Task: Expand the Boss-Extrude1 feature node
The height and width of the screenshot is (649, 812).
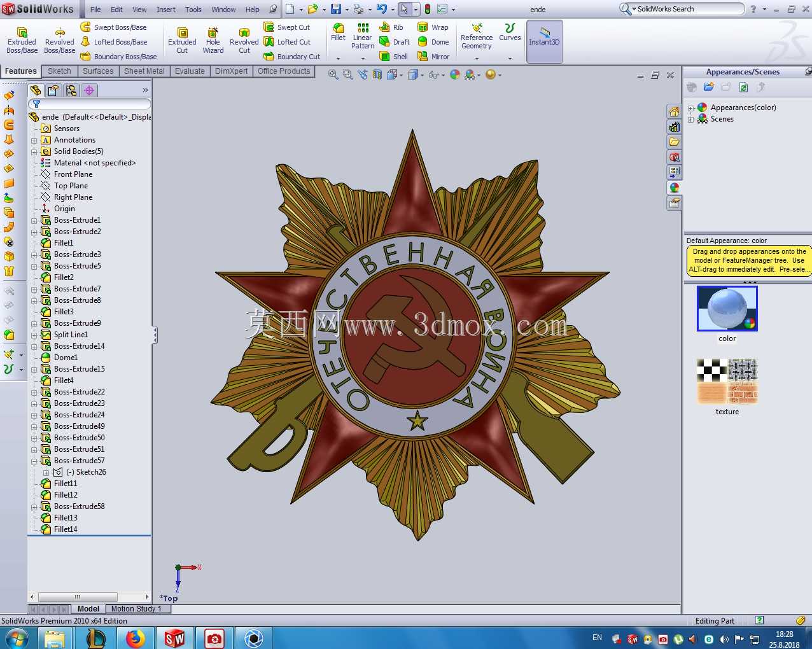Action: pyautogui.click(x=34, y=220)
